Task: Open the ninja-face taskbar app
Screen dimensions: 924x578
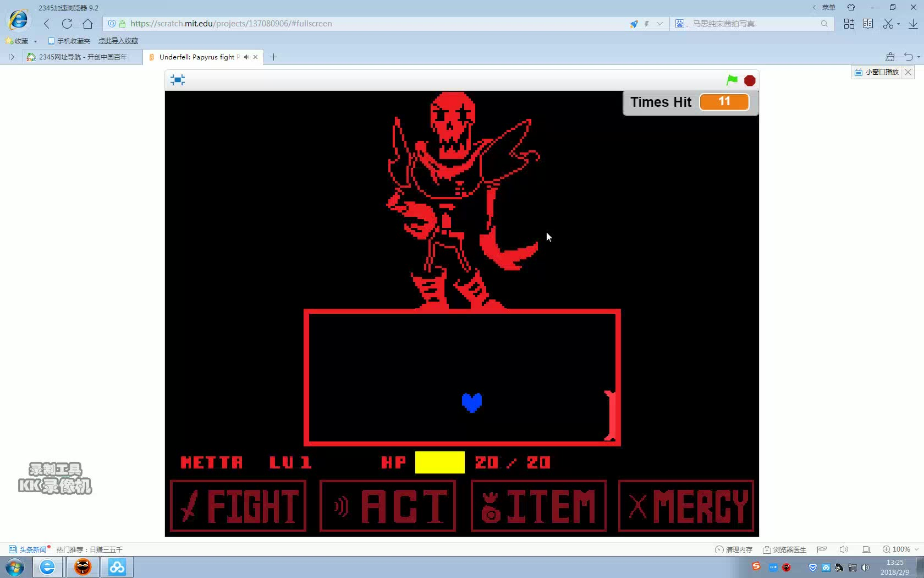Action: point(82,567)
